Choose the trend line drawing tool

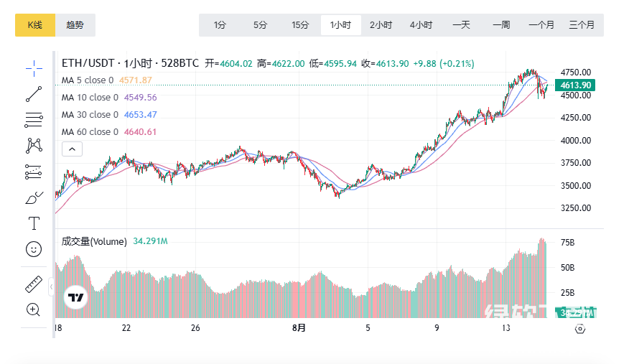pos(34,93)
